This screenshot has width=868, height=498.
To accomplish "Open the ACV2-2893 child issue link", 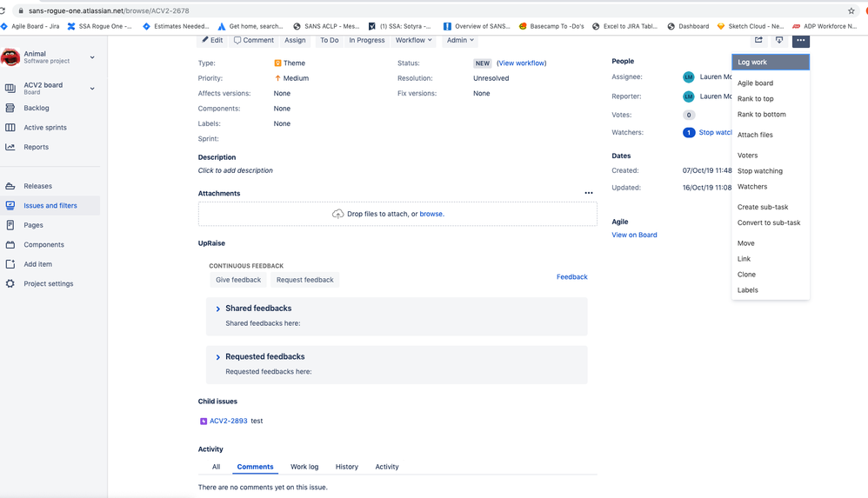I will point(228,422).
